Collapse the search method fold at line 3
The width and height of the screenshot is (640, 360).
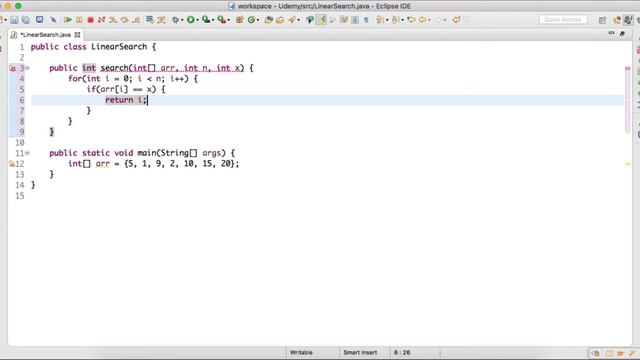pyautogui.click(x=27, y=68)
